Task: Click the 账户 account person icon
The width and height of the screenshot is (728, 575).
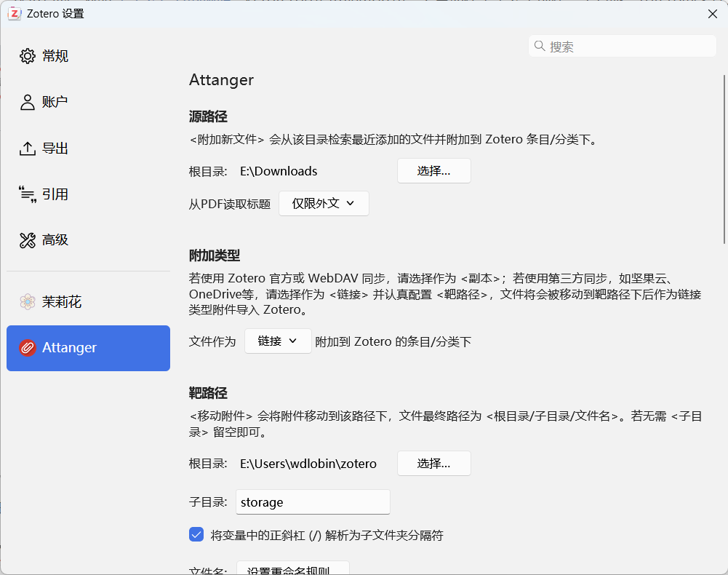Action: pos(28,103)
